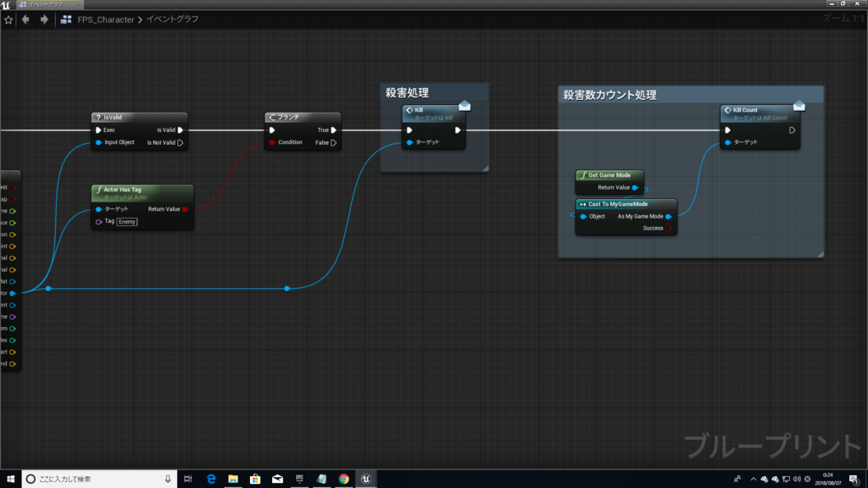Click the ターゲット pin on Actor Has Tag
The height and width of the screenshot is (488, 868).
98,209
